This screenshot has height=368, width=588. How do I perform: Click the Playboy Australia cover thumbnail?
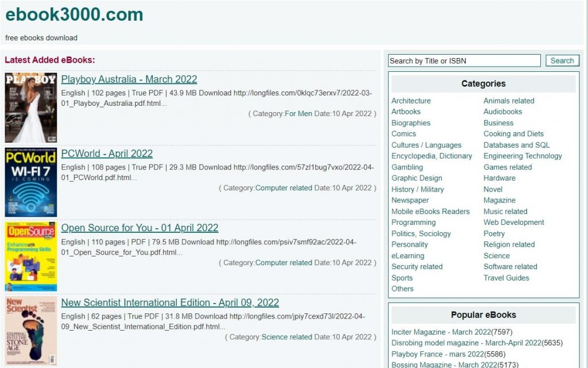coord(31,108)
